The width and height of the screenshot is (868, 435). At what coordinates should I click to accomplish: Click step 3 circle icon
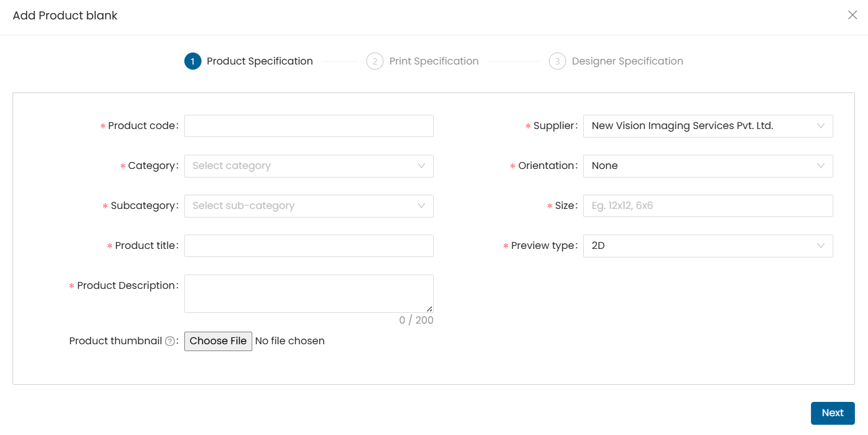tap(558, 61)
